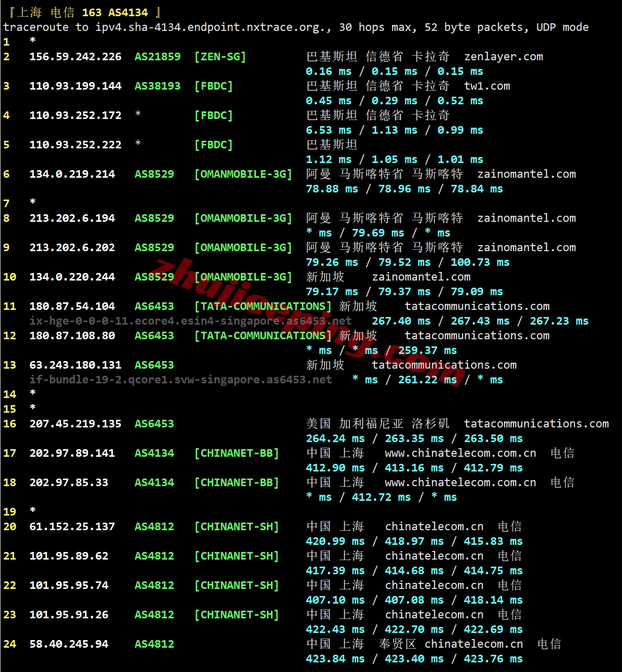Click IP 58.40.245.94 on hop 24
622x672 pixels.
pyautogui.click(x=69, y=644)
